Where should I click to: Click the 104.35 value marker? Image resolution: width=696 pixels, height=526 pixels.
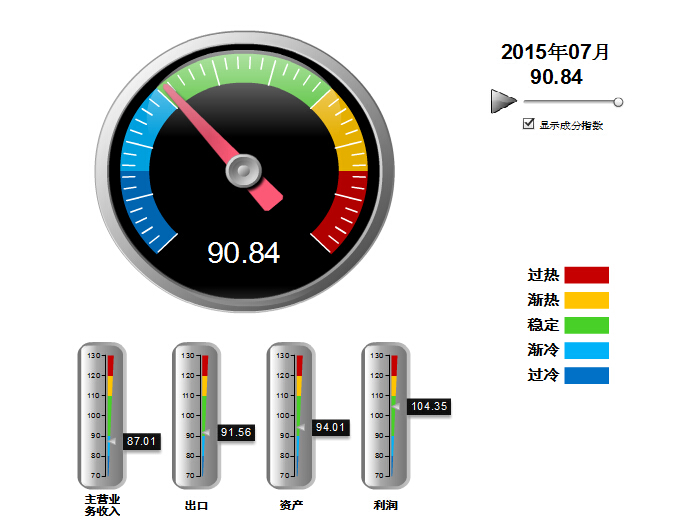tap(428, 406)
